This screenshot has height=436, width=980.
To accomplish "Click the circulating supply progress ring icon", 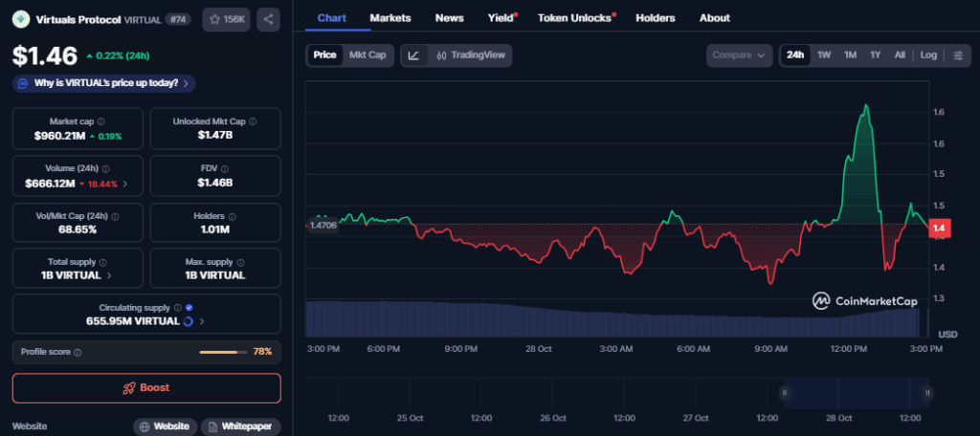I will (x=189, y=321).
